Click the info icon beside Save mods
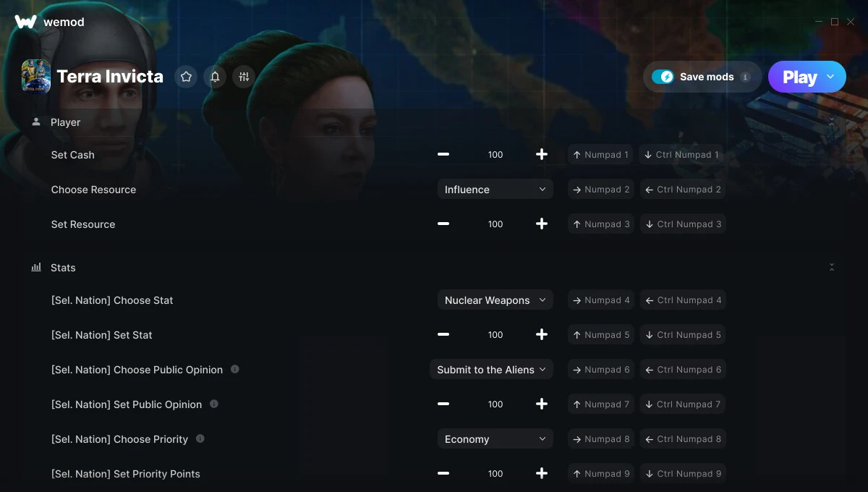Viewport: 868px width, 492px height. (x=746, y=77)
